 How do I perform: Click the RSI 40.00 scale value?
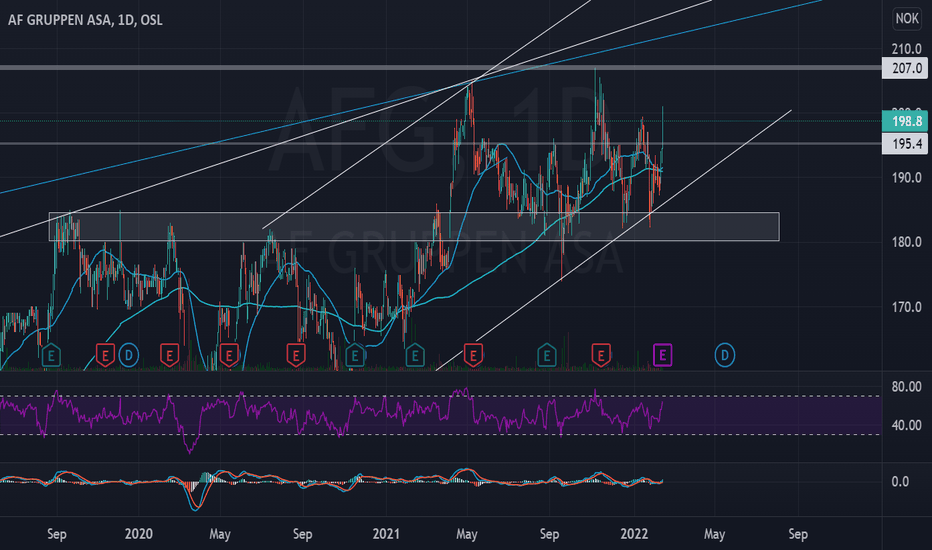[x=906, y=425]
